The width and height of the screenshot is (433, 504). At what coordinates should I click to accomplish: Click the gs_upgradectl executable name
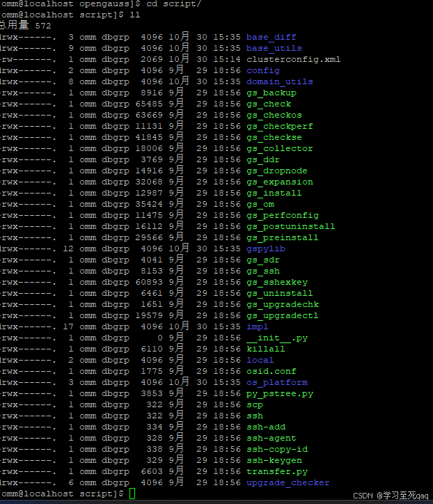click(282, 315)
